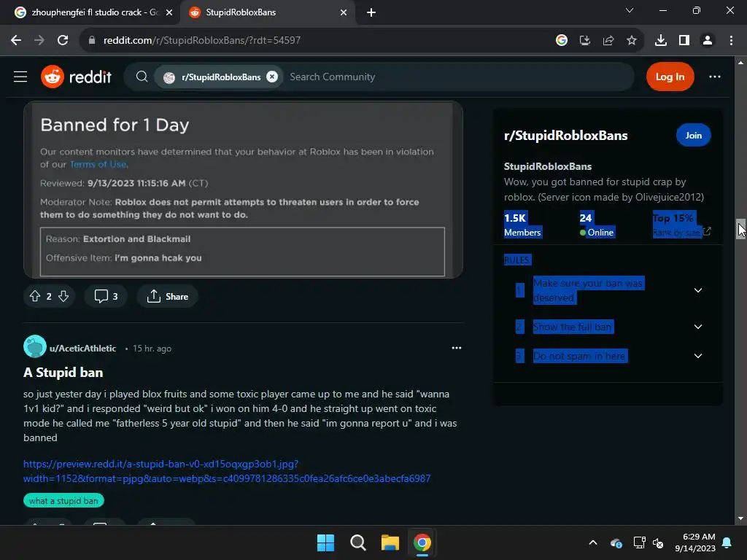747x560 pixels.
Task: Open the Banned for 1 Day image
Action: [x=243, y=190]
